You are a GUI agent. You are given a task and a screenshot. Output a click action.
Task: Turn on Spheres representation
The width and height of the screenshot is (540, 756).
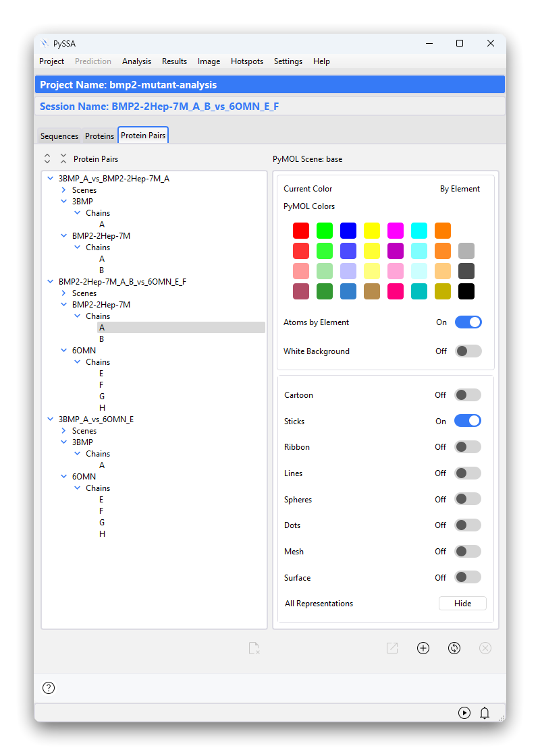[x=468, y=499]
